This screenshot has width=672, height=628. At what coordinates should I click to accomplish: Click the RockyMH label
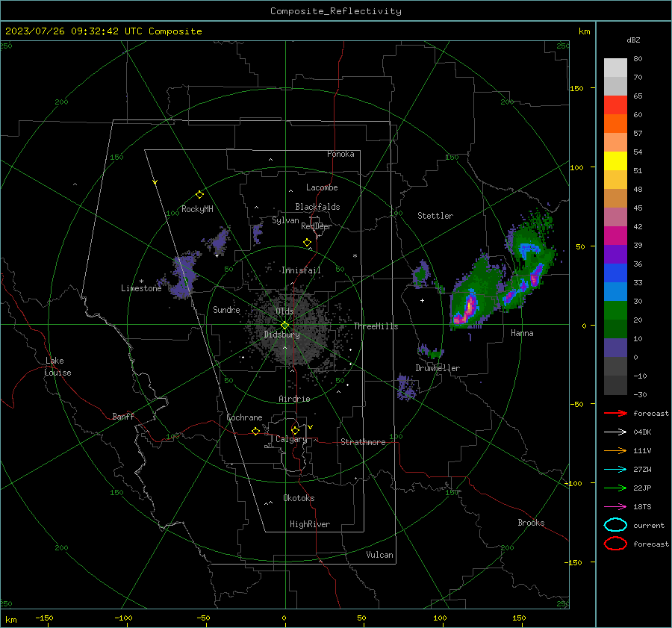197,209
